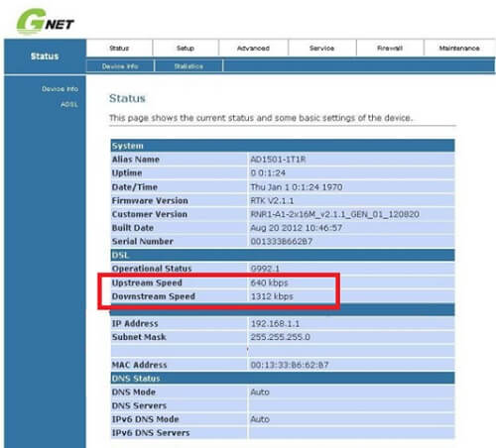Select the Maintenance tab
496x448 pixels.
[x=459, y=49]
